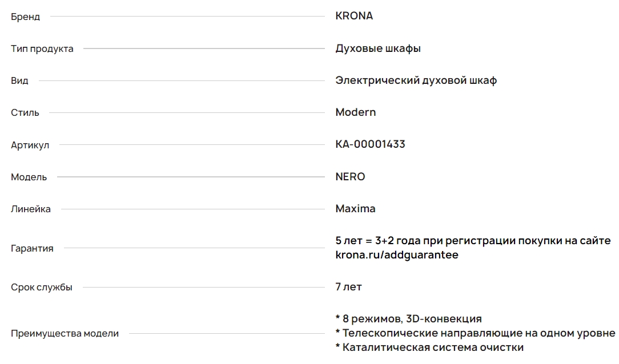Viewport: 619px width, 364px height.
Task: Click the Стиль label
Action: [25, 112]
